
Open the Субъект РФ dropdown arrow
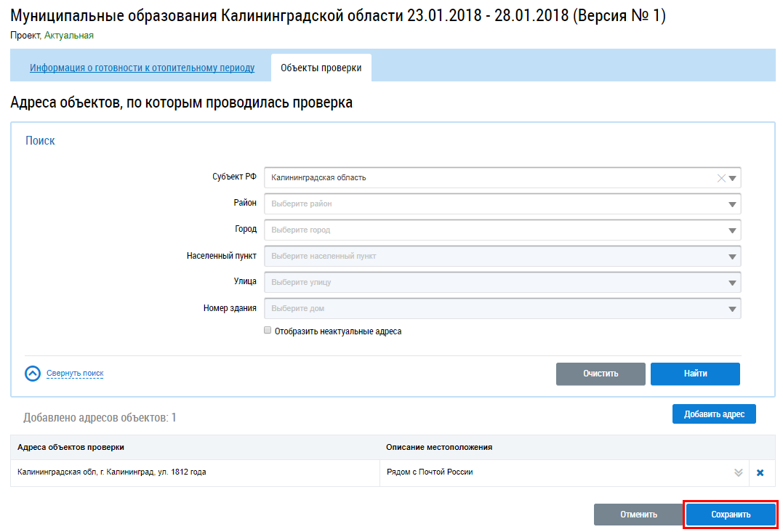tap(732, 178)
